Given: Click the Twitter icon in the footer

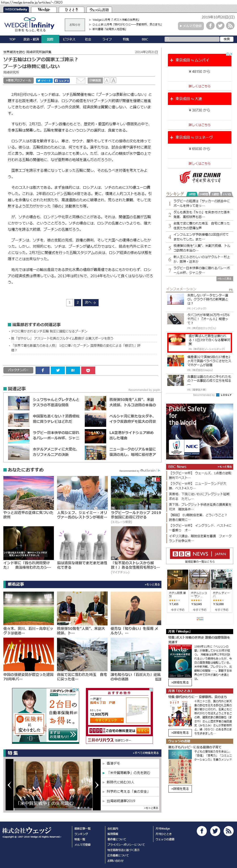Looking at the screenshot, I should pos(215,831).
